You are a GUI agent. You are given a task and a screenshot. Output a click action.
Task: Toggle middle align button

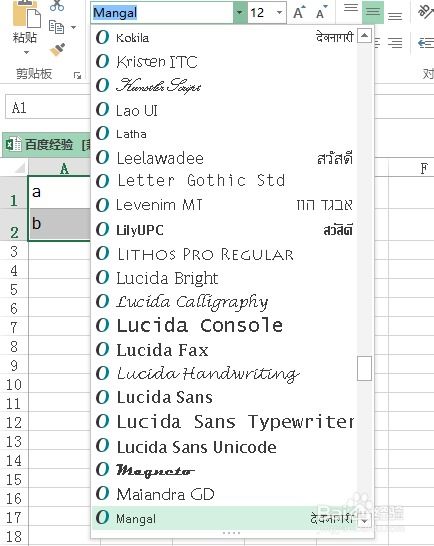(x=373, y=12)
